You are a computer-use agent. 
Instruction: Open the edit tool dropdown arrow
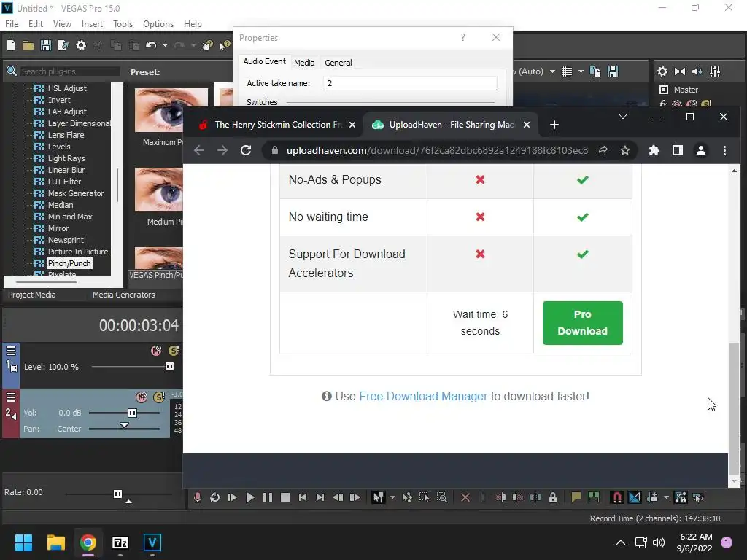(392, 497)
